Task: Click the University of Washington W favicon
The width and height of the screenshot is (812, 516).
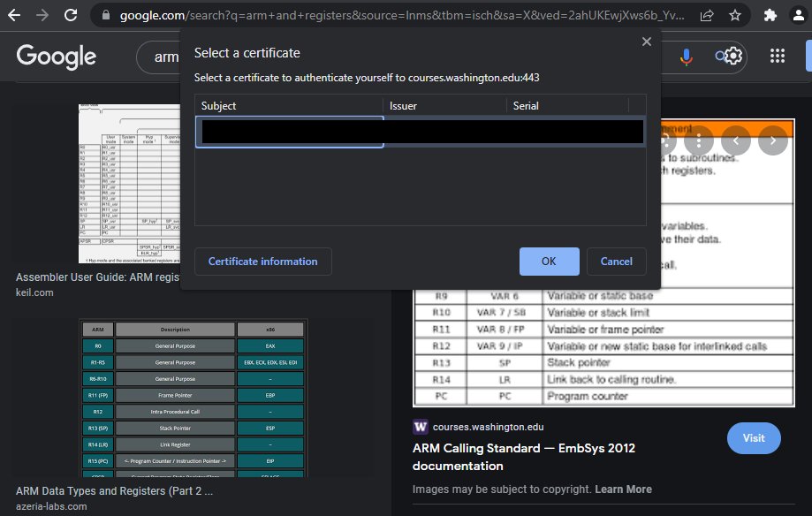Action: point(420,427)
